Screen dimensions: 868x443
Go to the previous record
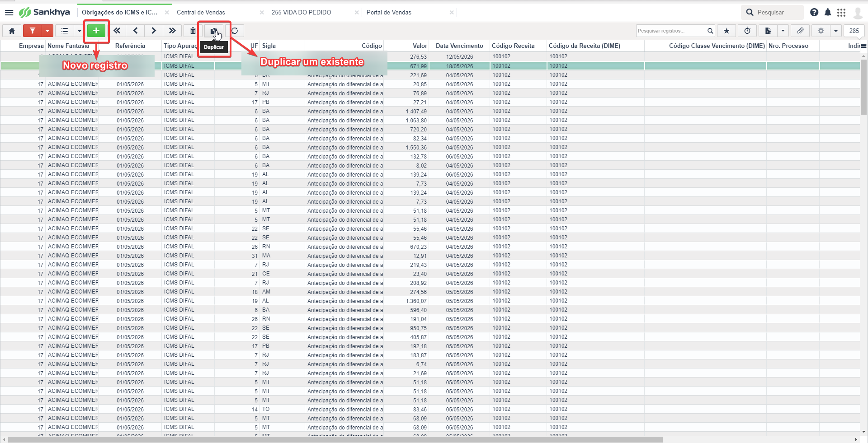click(x=136, y=31)
